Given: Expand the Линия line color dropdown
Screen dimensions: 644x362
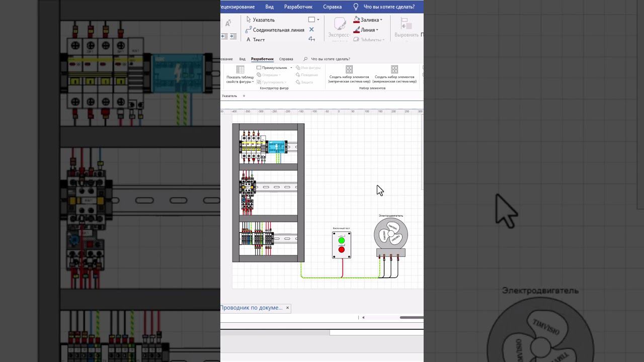Looking at the screenshot, I should pyautogui.click(x=377, y=30).
